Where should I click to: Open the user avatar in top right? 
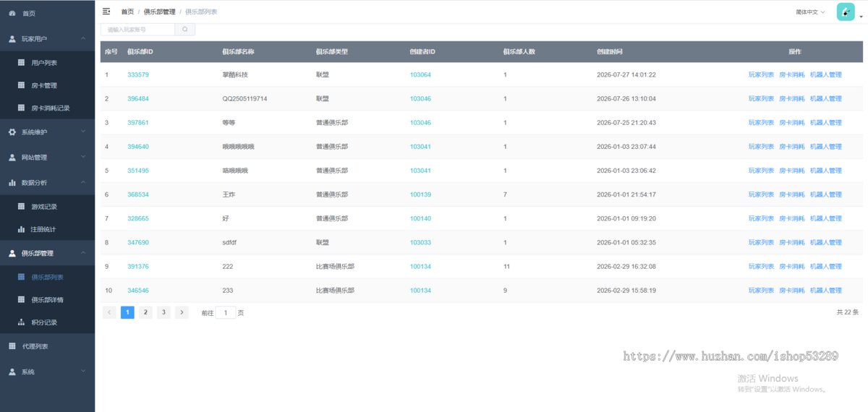[846, 12]
